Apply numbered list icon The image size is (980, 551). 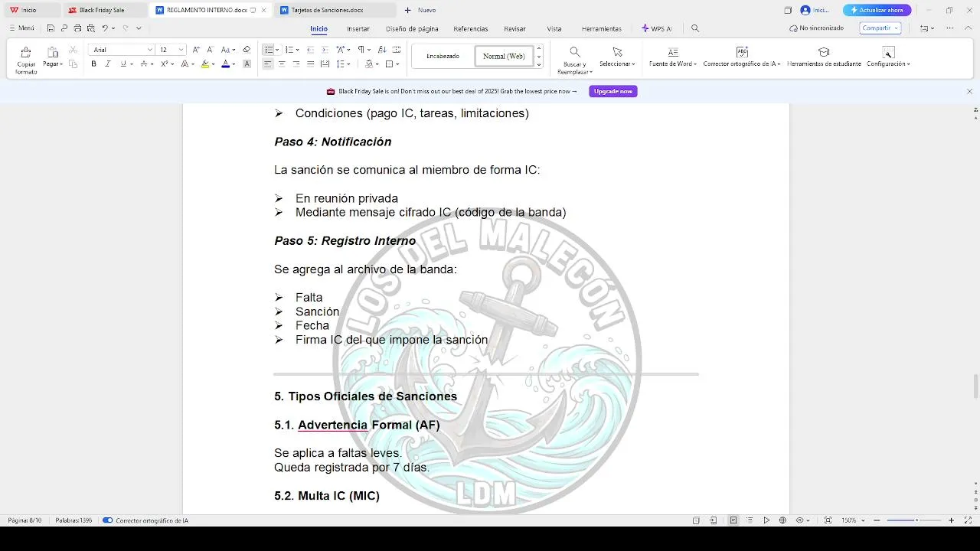coord(288,50)
